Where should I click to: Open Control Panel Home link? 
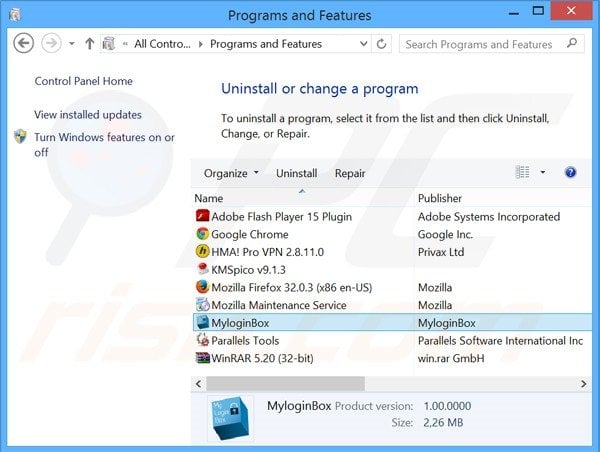83,81
